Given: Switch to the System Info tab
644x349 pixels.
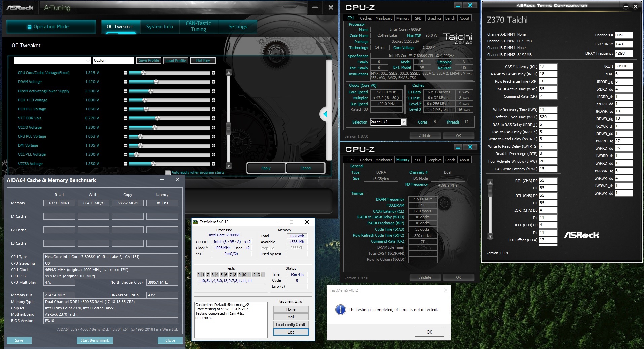Looking at the screenshot, I should (159, 27).
